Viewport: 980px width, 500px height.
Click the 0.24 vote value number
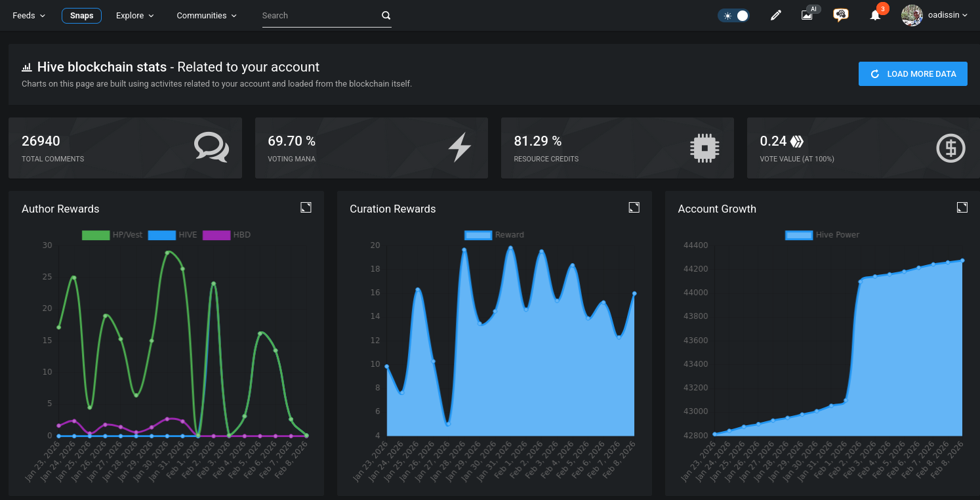click(x=773, y=141)
